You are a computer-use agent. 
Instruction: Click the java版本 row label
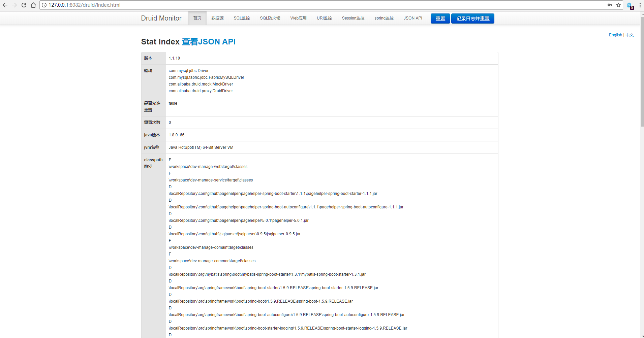pos(152,135)
